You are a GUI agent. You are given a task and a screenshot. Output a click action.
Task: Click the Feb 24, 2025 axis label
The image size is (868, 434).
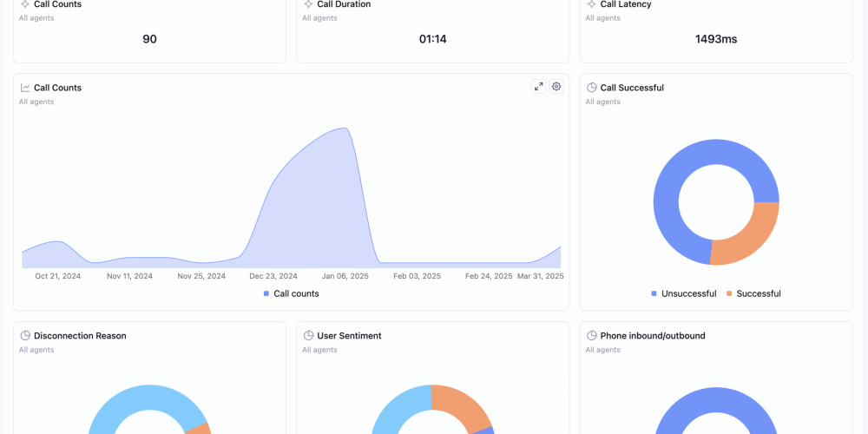tap(489, 276)
